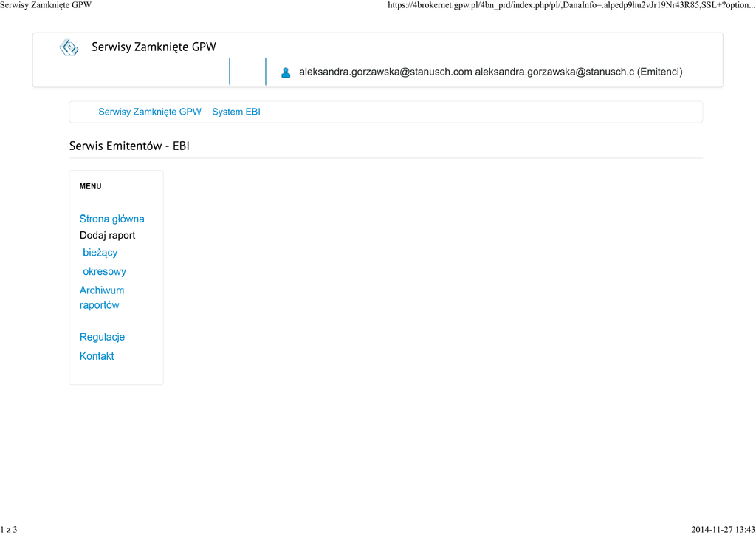Open the Regulacje page

102,338
